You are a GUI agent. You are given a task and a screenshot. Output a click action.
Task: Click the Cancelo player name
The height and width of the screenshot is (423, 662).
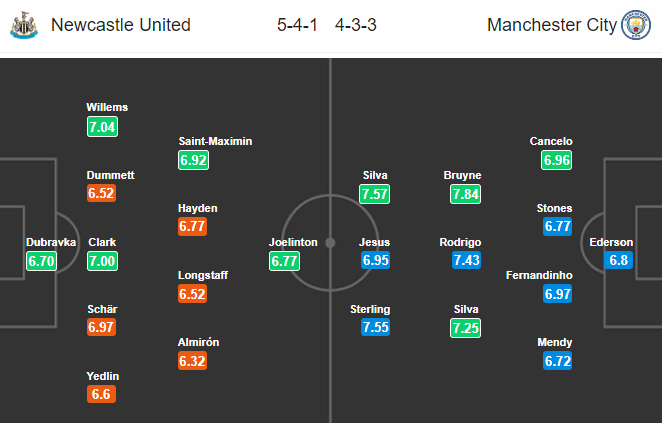[x=551, y=141]
